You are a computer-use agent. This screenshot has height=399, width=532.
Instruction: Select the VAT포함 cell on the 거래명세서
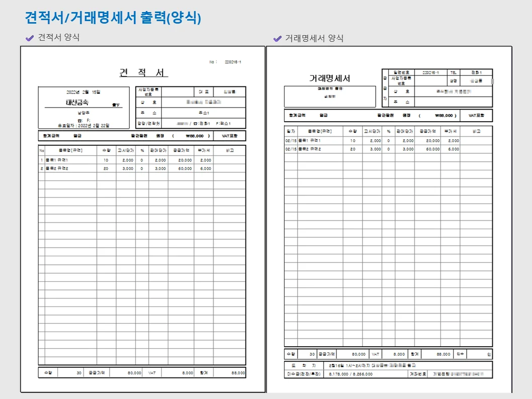pos(476,115)
